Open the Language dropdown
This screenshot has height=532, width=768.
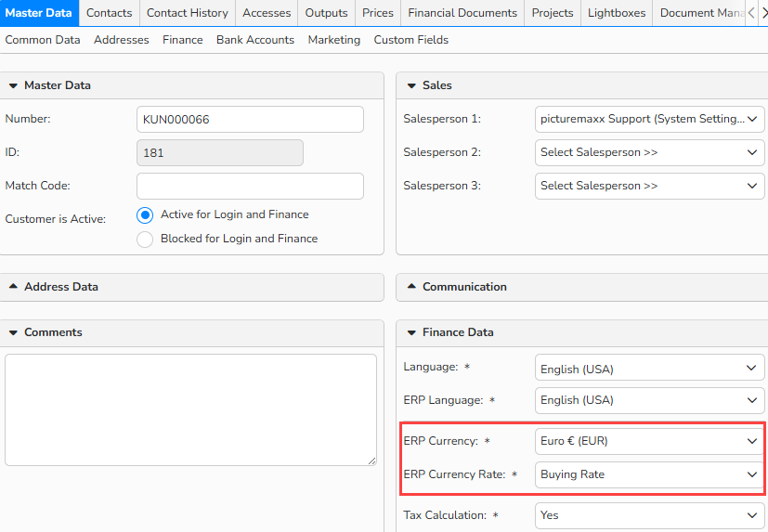point(649,368)
